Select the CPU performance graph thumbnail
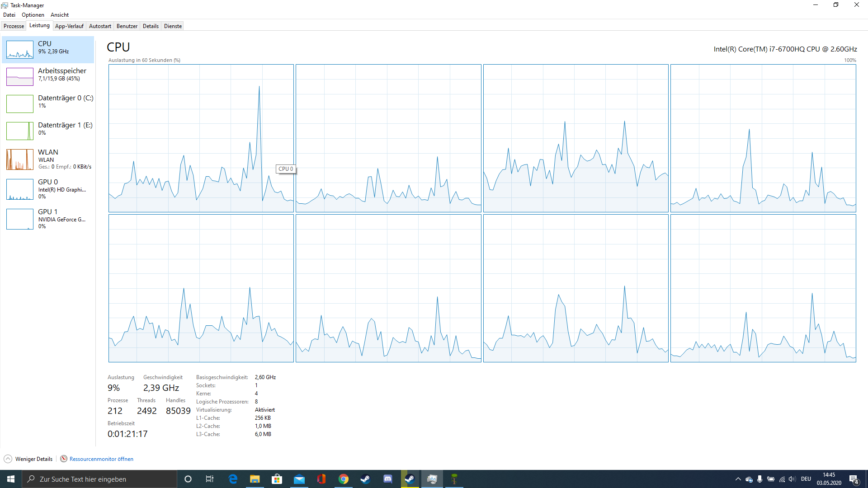Viewport: 868px width, 488px height. pyautogui.click(x=20, y=50)
